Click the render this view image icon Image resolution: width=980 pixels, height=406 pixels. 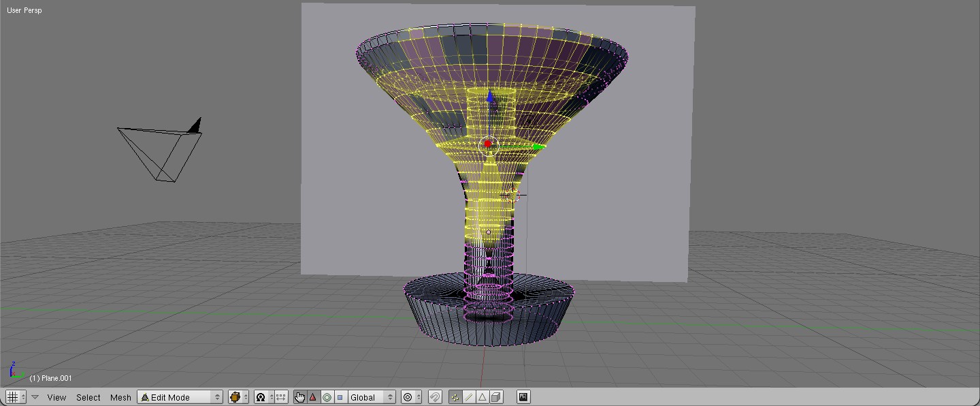pyautogui.click(x=523, y=397)
